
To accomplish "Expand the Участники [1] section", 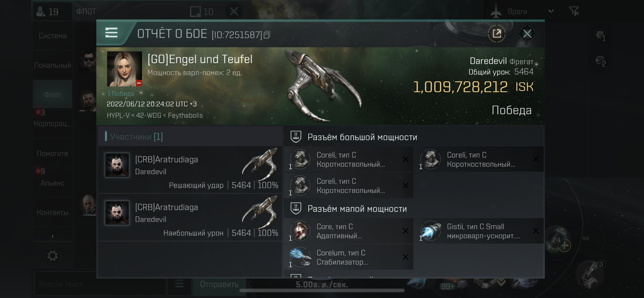I will click(136, 137).
